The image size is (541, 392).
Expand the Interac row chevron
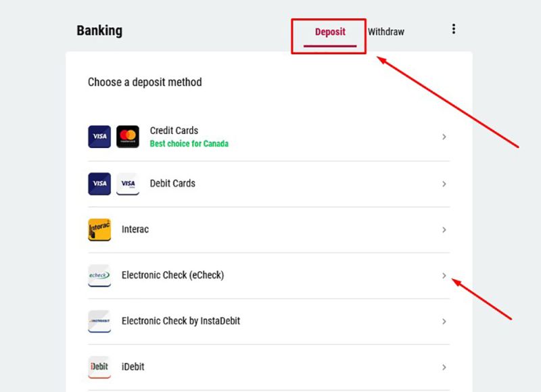[444, 230]
